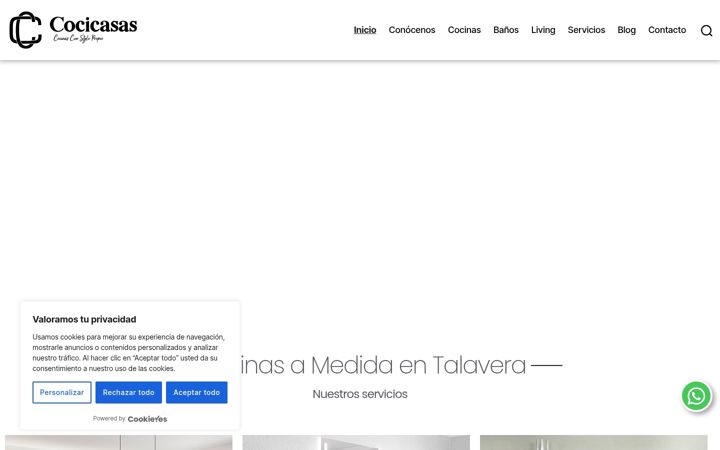Open the rightmost service image thumbnail
This screenshot has width=720, height=450.
pos(594,443)
